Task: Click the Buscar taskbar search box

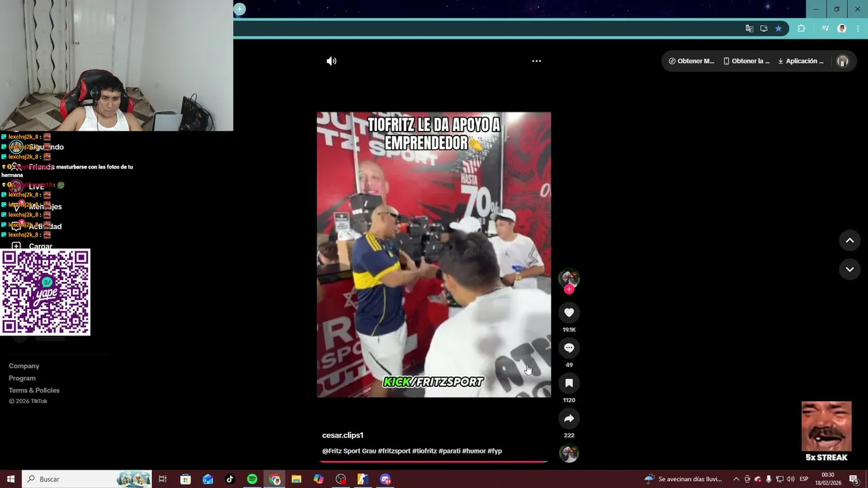Action: pyautogui.click(x=88, y=479)
